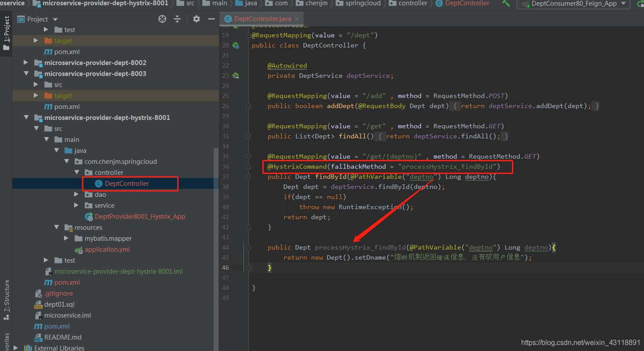This screenshot has width=644, height=351.
Task: Toggle code fold on line 35 annotation
Action: click(248, 156)
